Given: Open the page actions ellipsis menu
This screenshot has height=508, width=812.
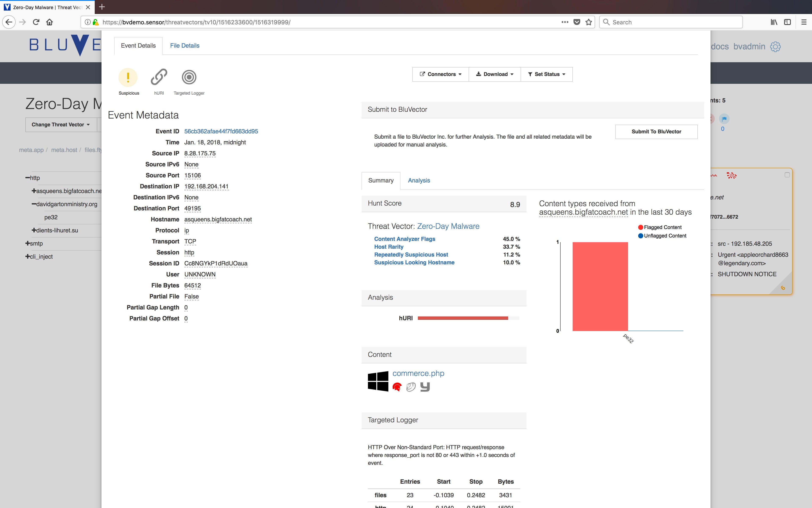Looking at the screenshot, I should 565,22.
